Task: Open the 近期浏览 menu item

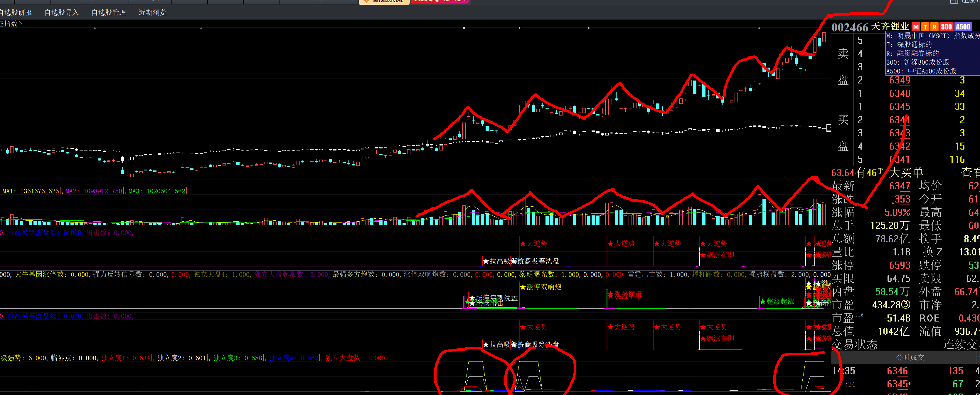Action: point(152,13)
